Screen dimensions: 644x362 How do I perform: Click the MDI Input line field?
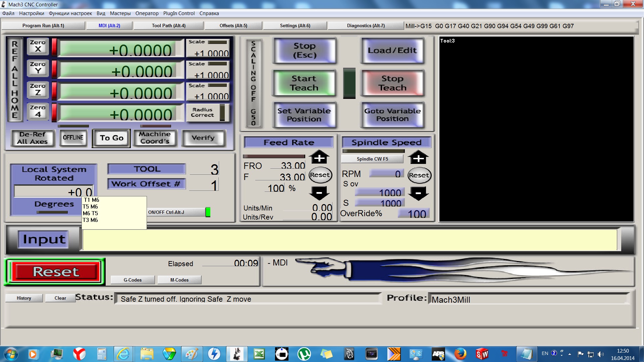(350, 240)
